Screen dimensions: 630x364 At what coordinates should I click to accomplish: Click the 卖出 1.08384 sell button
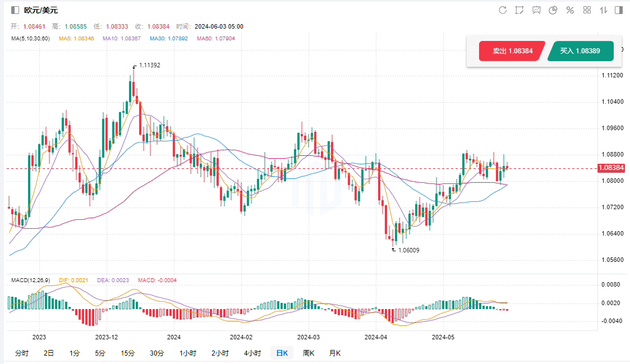512,51
